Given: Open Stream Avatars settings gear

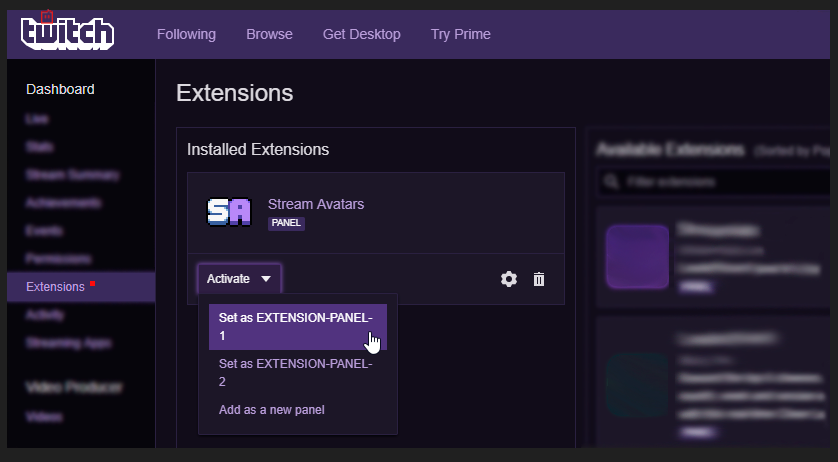Looking at the screenshot, I should [x=509, y=279].
